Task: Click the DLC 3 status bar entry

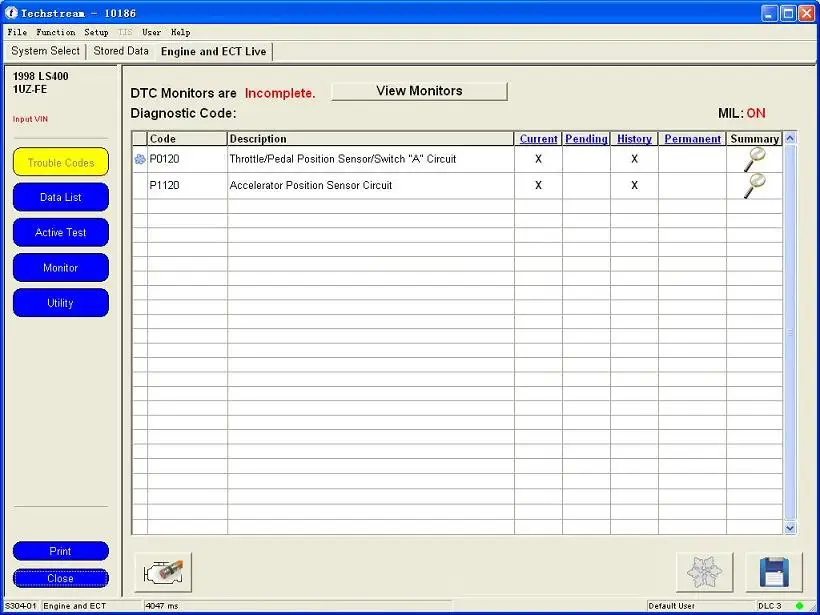Action: (x=770, y=606)
